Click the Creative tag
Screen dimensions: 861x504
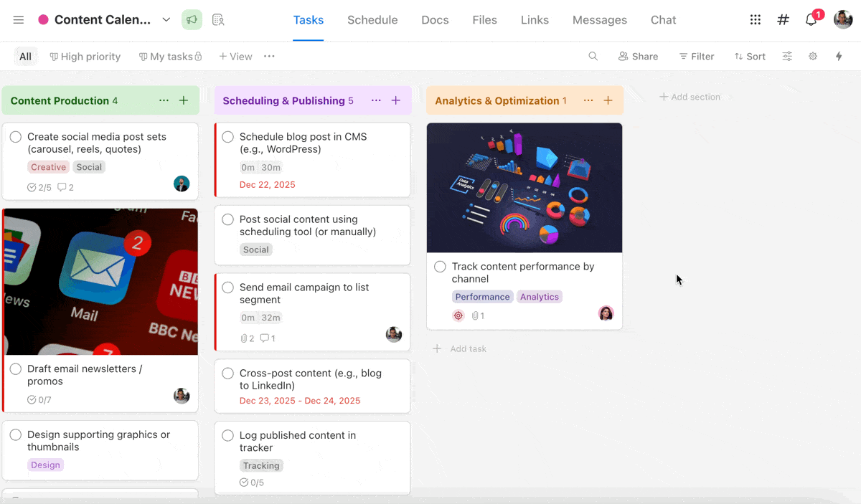(48, 167)
